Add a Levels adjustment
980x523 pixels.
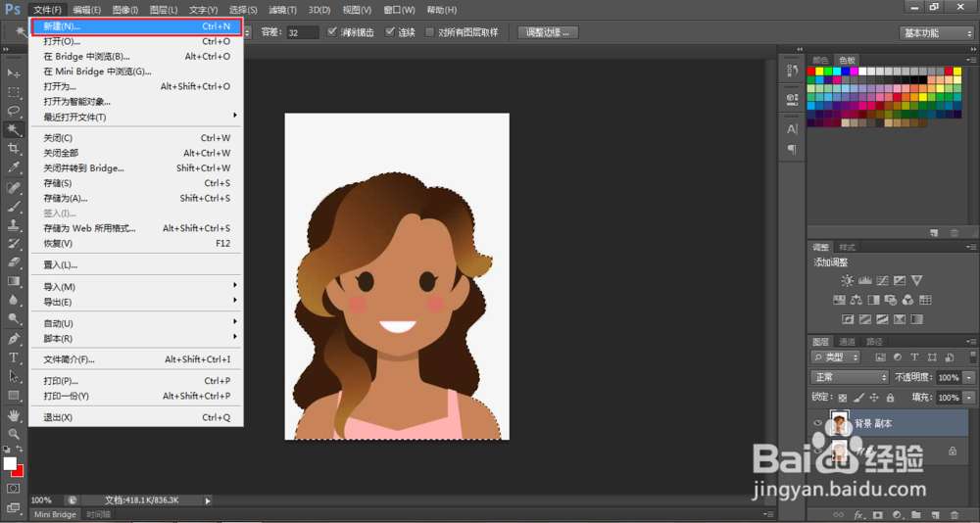click(865, 280)
